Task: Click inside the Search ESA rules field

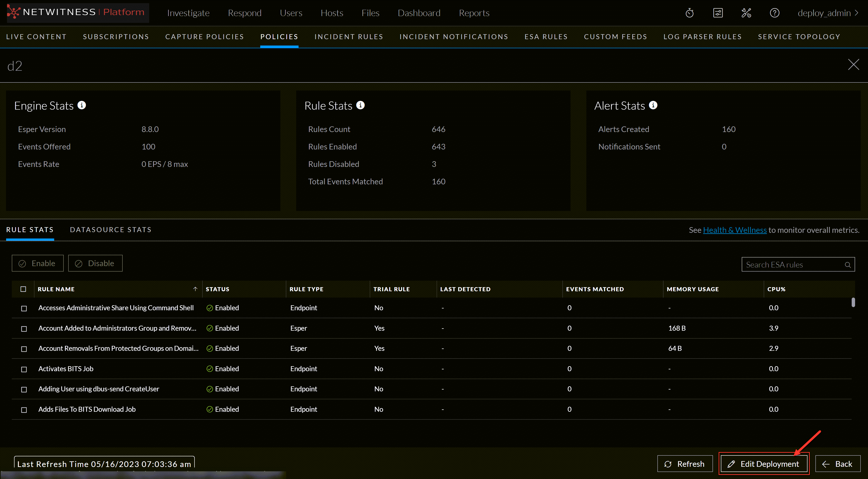Action: click(785, 265)
